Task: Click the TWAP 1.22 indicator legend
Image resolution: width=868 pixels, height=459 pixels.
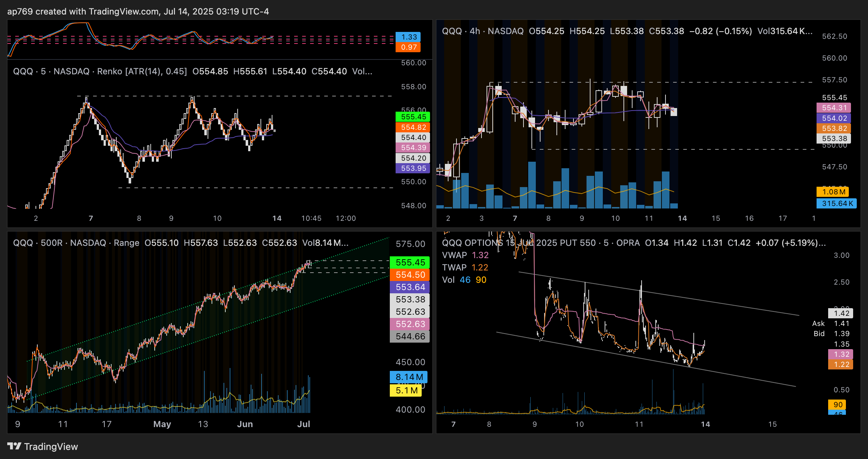Action: coord(465,268)
